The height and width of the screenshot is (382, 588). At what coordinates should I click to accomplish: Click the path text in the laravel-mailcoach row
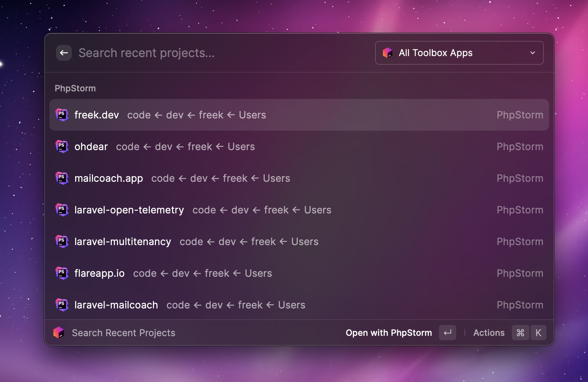[x=236, y=305]
